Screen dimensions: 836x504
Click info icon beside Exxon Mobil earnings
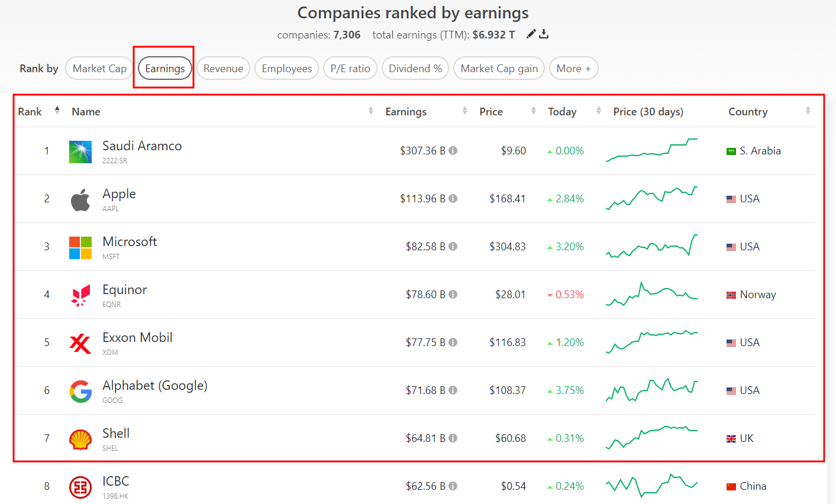453,343
